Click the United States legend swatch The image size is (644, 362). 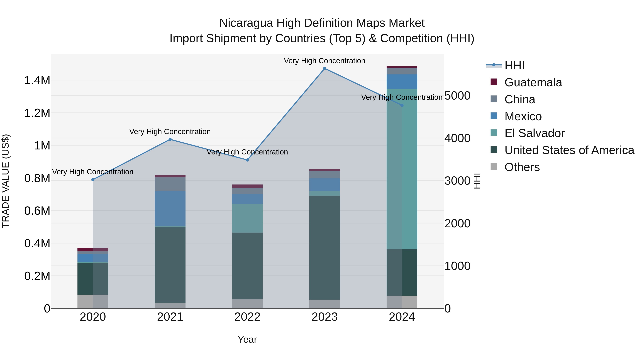[494, 150]
